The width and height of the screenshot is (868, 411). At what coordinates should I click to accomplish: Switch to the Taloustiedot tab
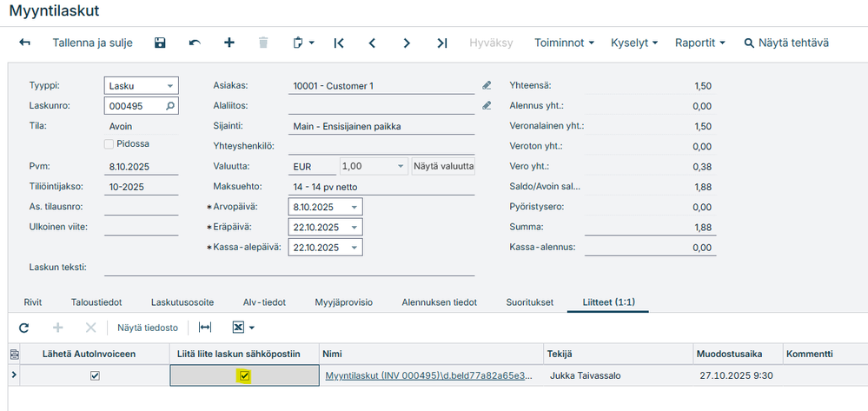(96, 302)
